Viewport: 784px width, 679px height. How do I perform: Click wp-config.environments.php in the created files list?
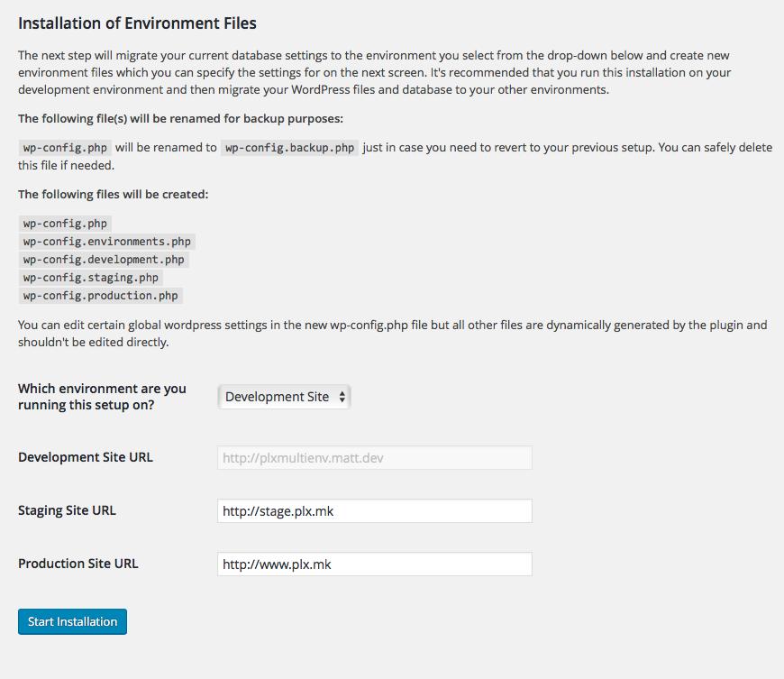[107, 242]
